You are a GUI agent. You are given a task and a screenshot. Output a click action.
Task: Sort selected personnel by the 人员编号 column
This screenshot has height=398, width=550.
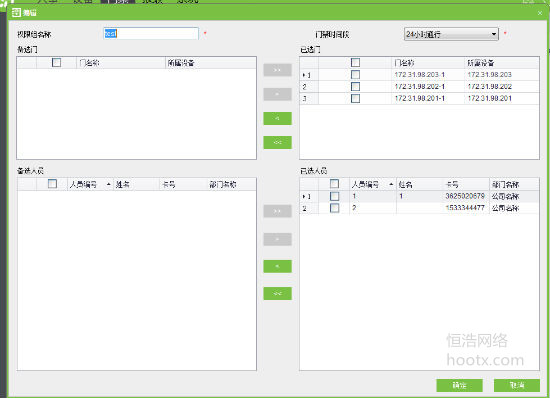pos(373,184)
